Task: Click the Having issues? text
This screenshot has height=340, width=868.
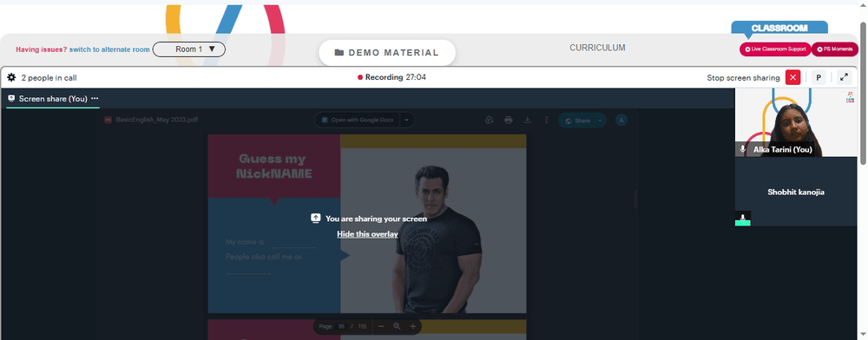Action: 42,49
